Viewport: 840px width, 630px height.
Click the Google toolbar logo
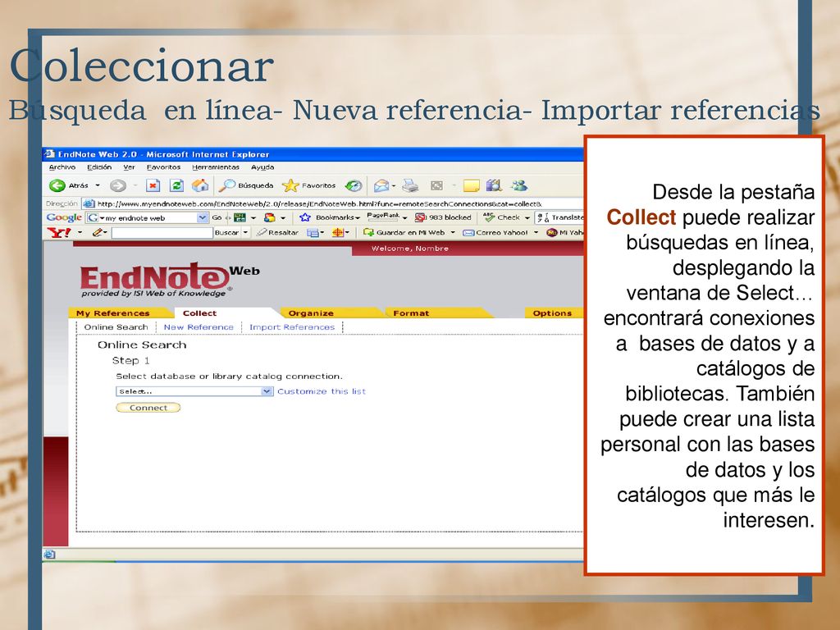(x=64, y=217)
